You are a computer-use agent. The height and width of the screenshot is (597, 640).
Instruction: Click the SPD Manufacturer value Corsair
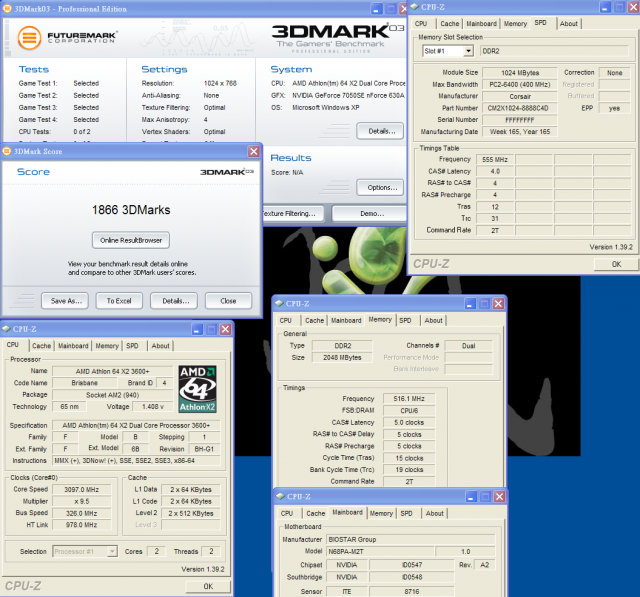coord(520,97)
